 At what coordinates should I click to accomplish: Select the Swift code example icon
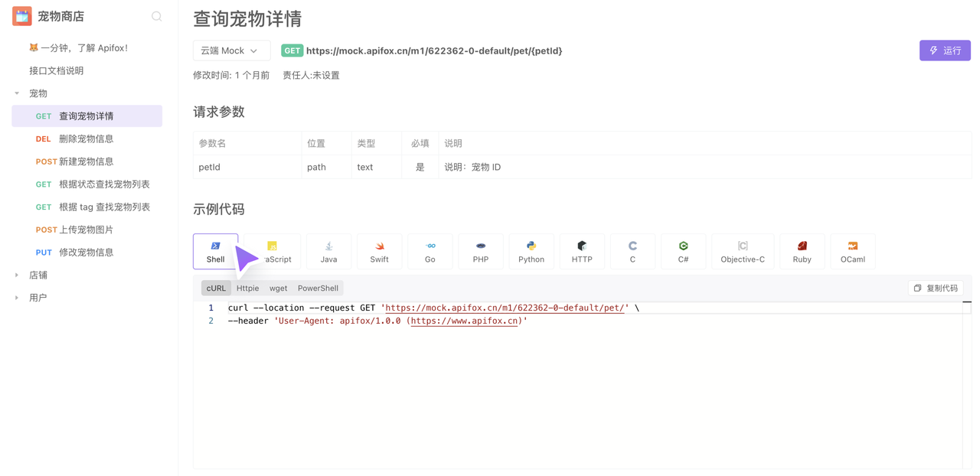379,251
